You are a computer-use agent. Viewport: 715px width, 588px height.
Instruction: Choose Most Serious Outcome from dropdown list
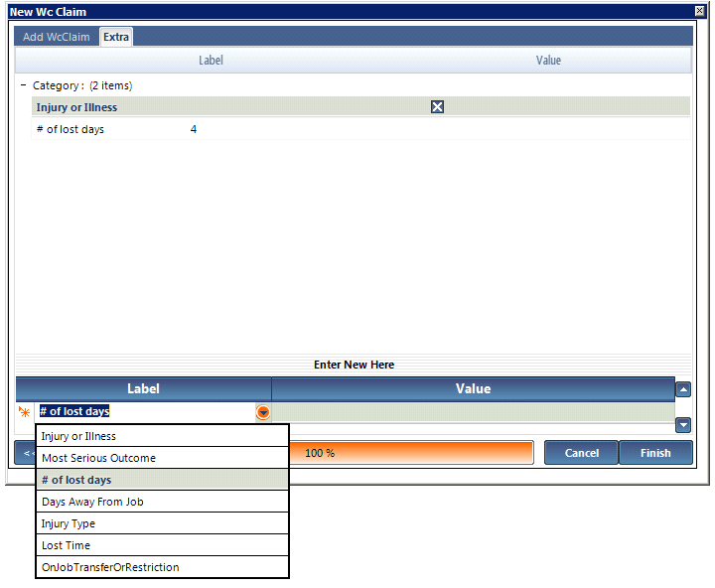(162, 458)
